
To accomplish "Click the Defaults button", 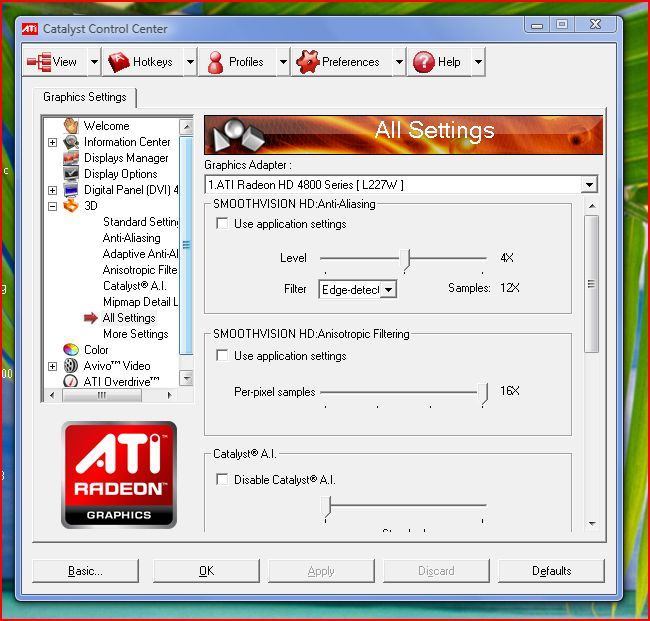I will [551, 571].
